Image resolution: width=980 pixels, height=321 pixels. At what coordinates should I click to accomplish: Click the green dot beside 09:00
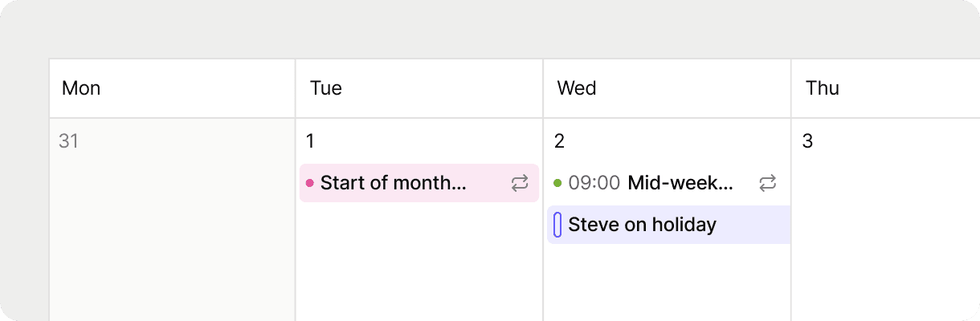(557, 184)
